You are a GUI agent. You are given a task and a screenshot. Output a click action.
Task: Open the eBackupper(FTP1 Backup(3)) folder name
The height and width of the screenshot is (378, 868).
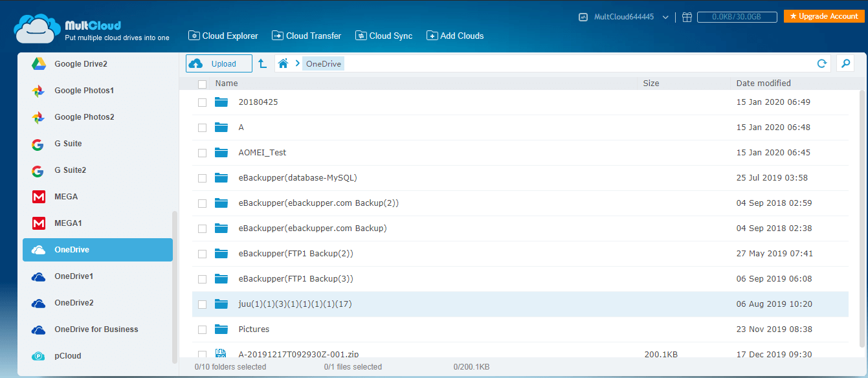point(296,279)
